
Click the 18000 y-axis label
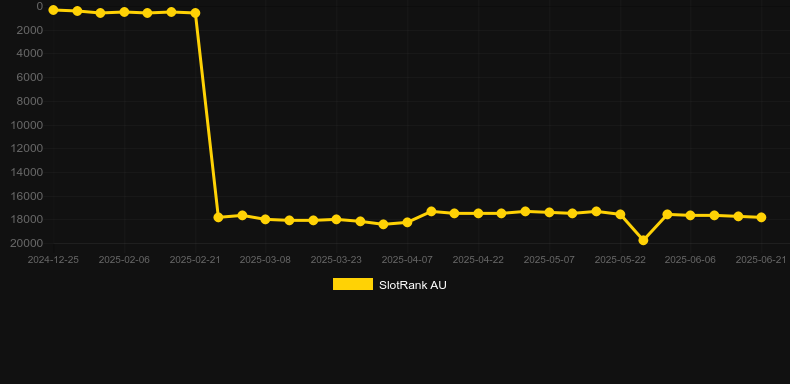tap(27, 220)
